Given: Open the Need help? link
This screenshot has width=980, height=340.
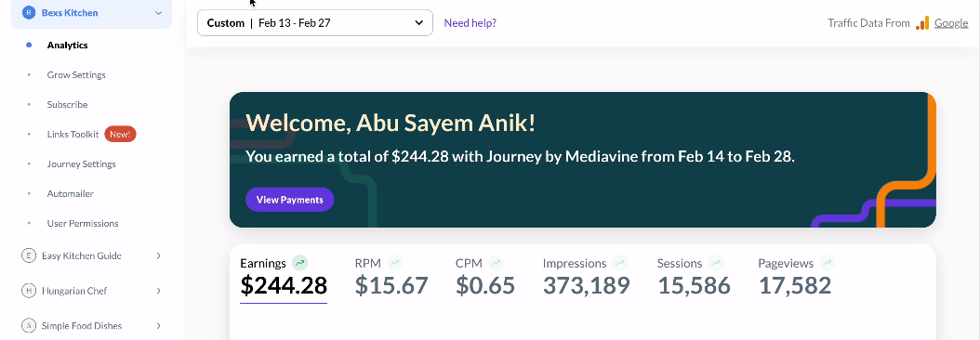Looking at the screenshot, I should tap(470, 23).
